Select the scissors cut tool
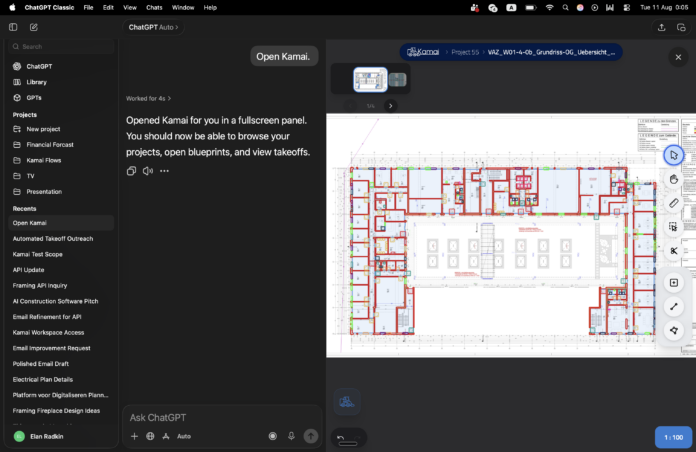Image resolution: width=696 pixels, height=452 pixels. coord(673,251)
